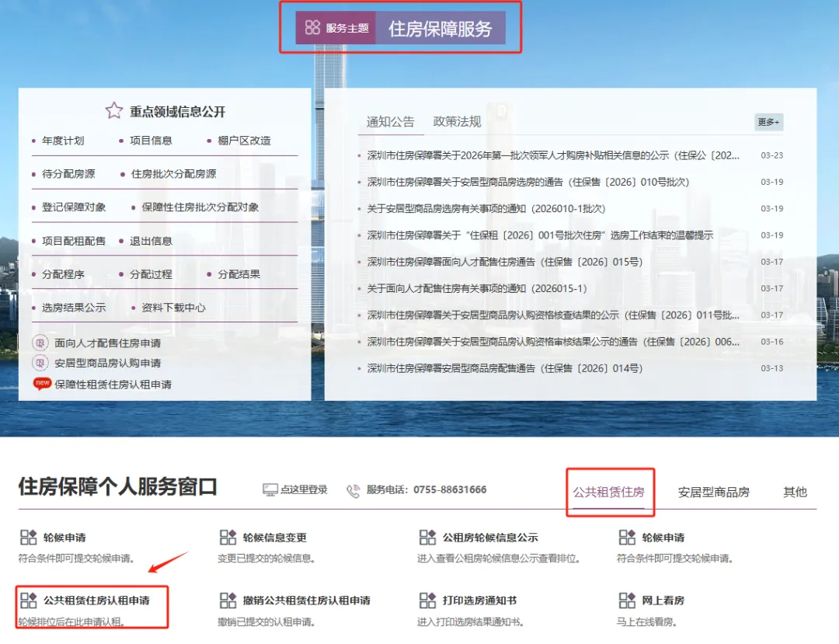
Task: Open the 打印选房通知书 service
Action: coord(479,600)
